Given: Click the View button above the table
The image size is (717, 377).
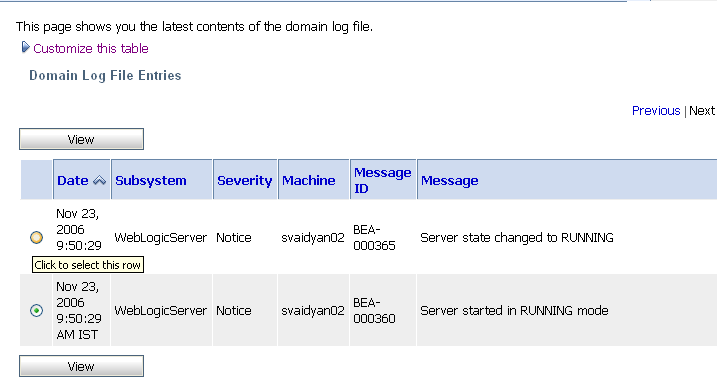Looking at the screenshot, I should point(81,139).
